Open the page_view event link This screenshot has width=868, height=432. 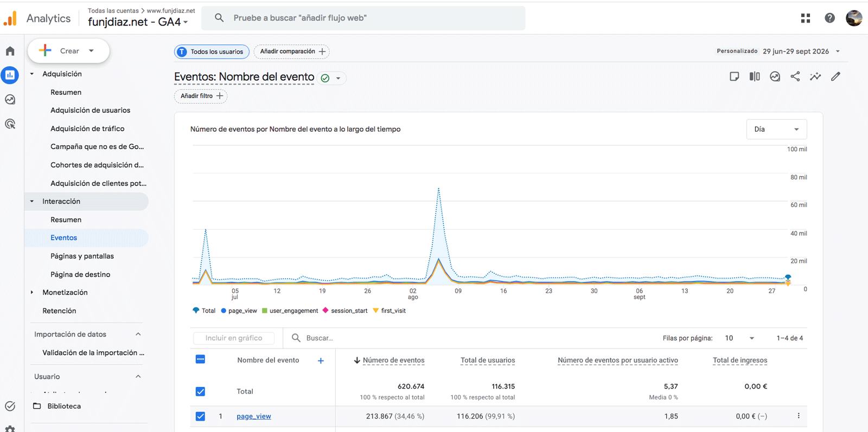coord(254,416)
